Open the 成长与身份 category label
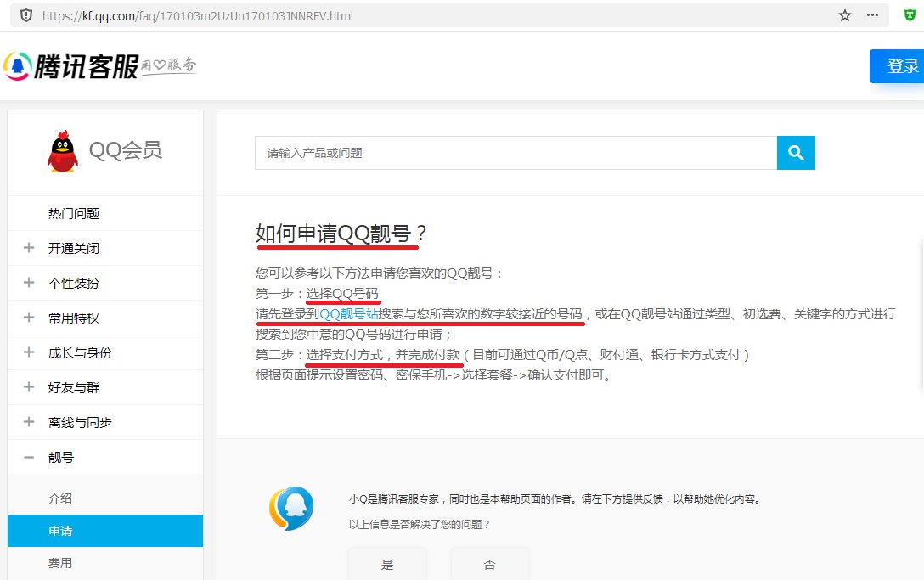This screenshot has width=924, height=580. [80, 352]
